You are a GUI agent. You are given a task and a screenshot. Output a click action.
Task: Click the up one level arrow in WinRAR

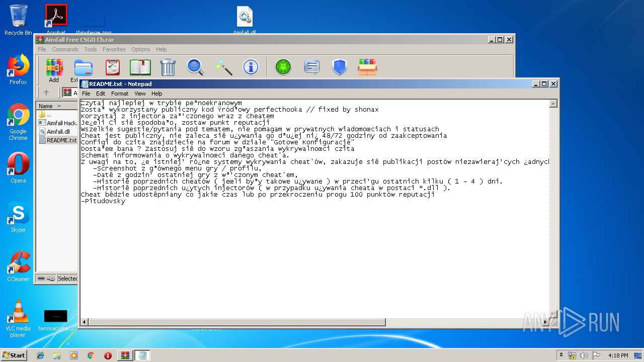coord(46,93)
